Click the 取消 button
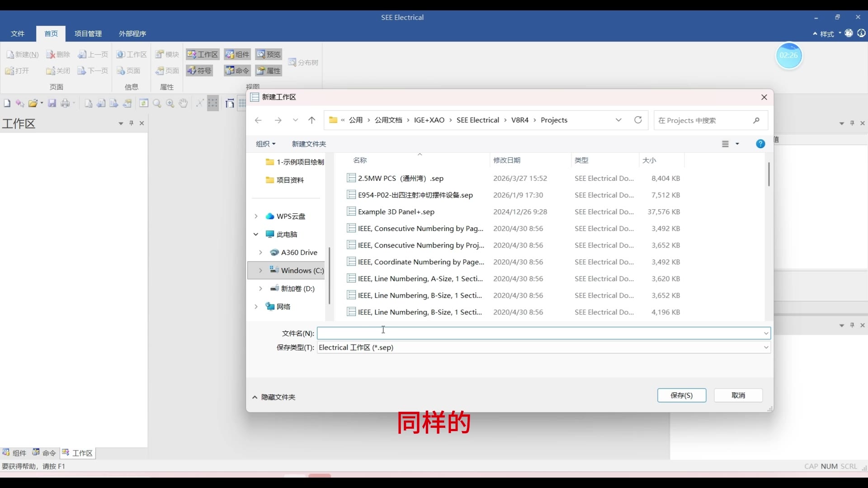This screenshot has height=488, width=868. (x=738, y=395)
